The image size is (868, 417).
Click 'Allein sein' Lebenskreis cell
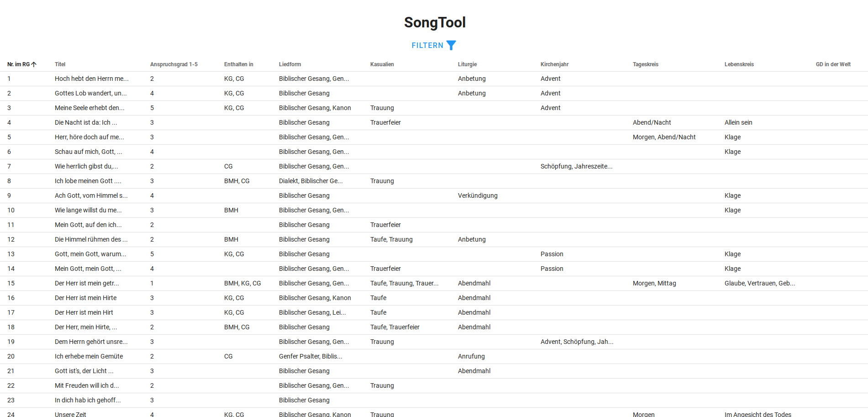tap(738, 122)
